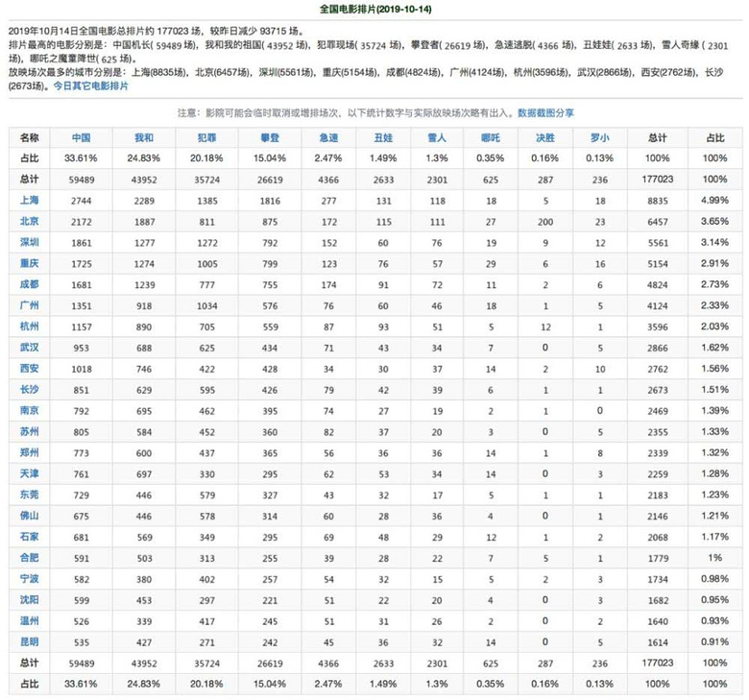Click the 200 value in 北京 row
Image resolution: width=749 pixels, height=700 pixels.
pyautogui.click(x=545, y=222)
